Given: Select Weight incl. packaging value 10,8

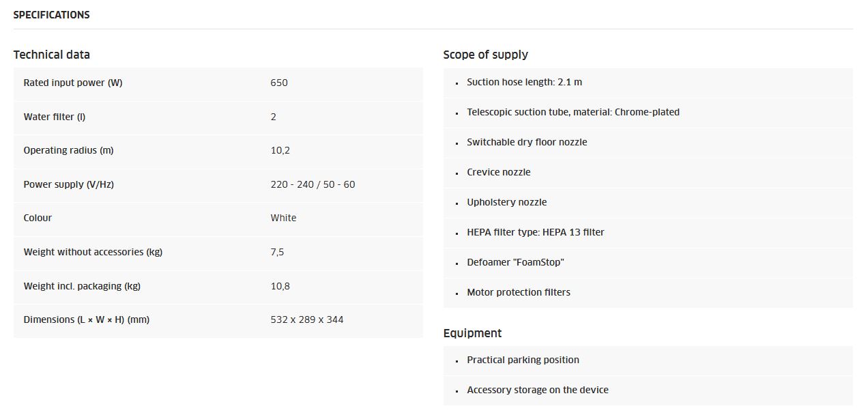Looking at the screenshot, I should click(x=280, y=286).
